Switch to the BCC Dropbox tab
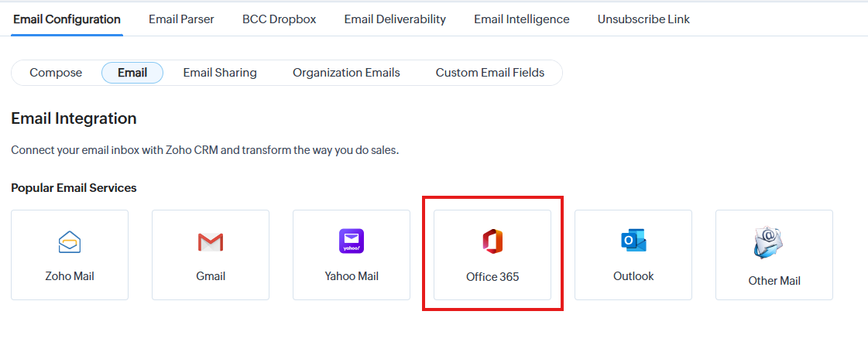The height and width of the screenshot is (342, 868). coord(279,19)
